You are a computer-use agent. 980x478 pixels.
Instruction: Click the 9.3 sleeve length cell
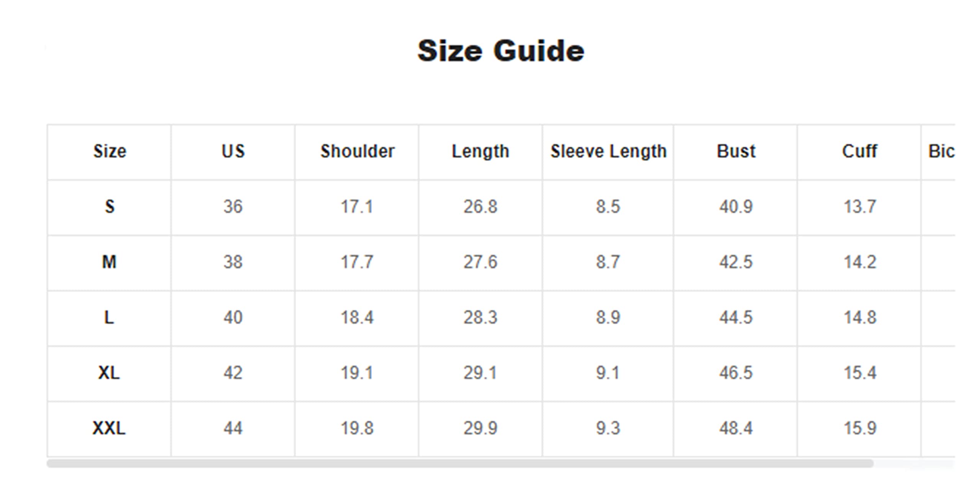point(608,428)
